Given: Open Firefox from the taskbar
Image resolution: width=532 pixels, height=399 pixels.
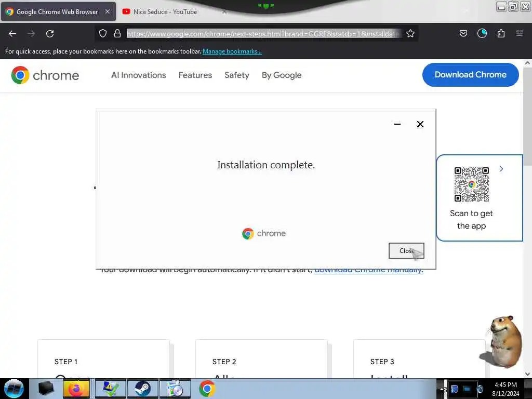Looking at the screenshot, I should pyautogui.click(x=76, y=389).
